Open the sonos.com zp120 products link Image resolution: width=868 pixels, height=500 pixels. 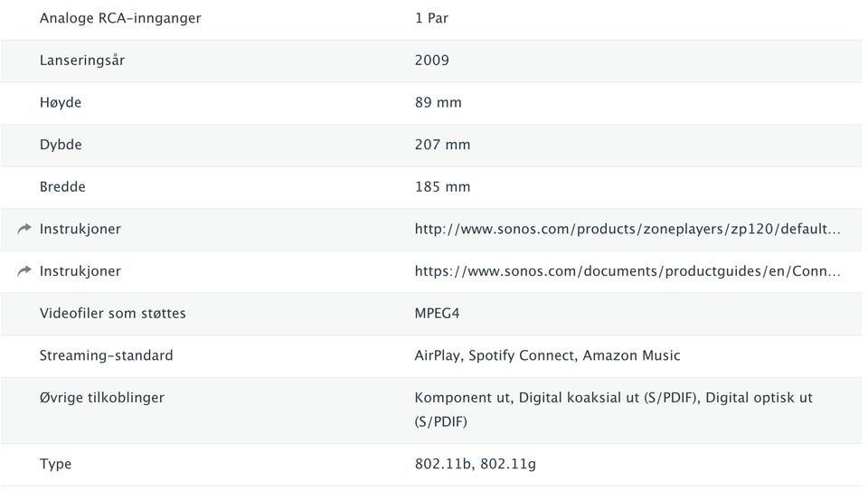point(627,229)
